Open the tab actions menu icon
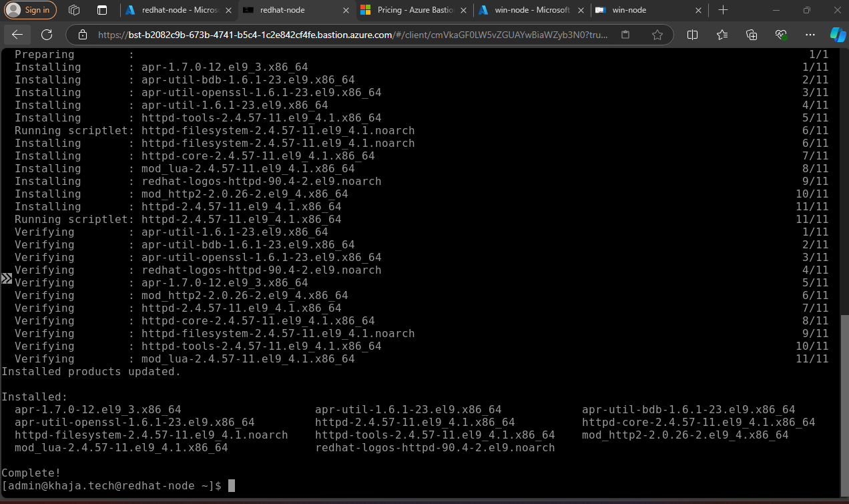The height and width of the screenshot is (504, 849). pyautogui.click(x=102, y=10)
